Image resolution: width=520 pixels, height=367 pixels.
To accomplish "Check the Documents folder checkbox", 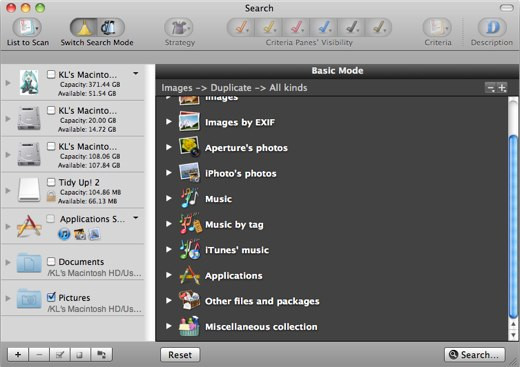I will click(51, 261).
